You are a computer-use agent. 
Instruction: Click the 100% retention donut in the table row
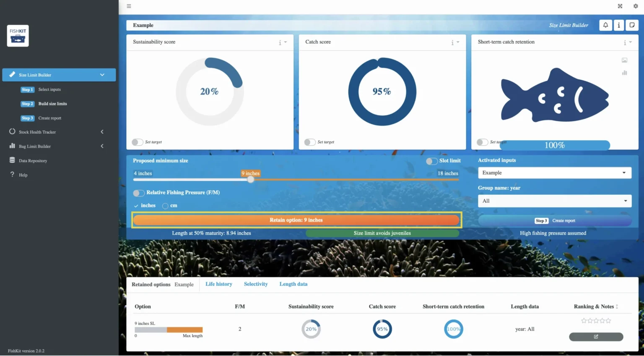[x=453, y=329]
